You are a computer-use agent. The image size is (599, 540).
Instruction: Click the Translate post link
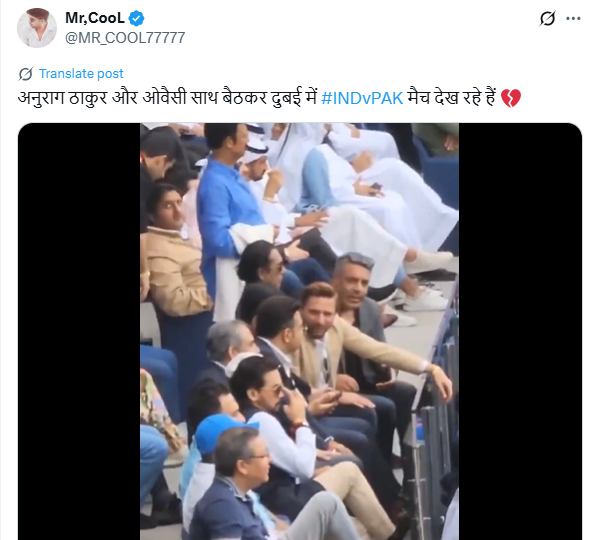pyautogui.click(x=81, y=74)
